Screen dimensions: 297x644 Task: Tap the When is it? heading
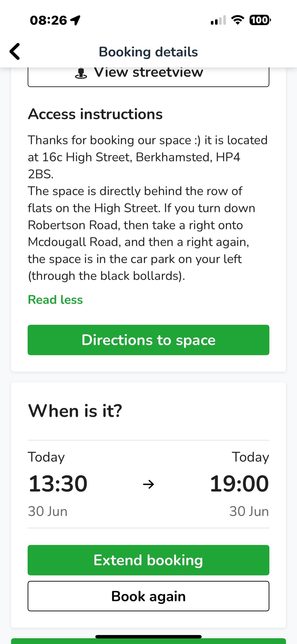point(75,411)
